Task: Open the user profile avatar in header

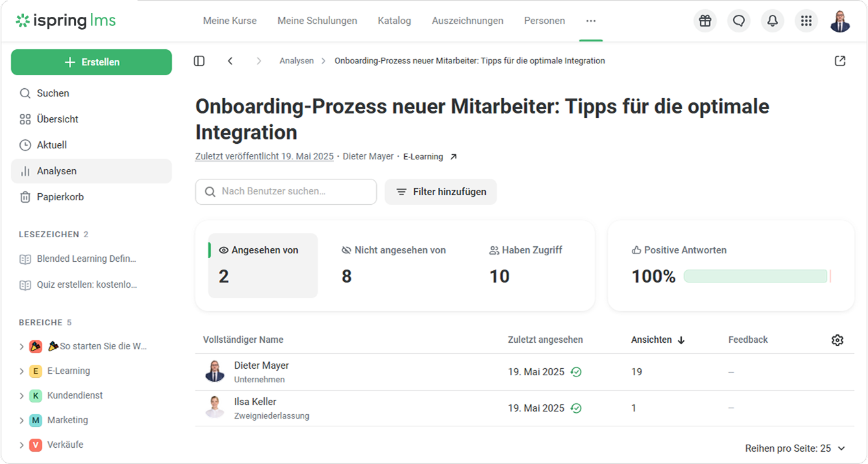Action: 840,21
